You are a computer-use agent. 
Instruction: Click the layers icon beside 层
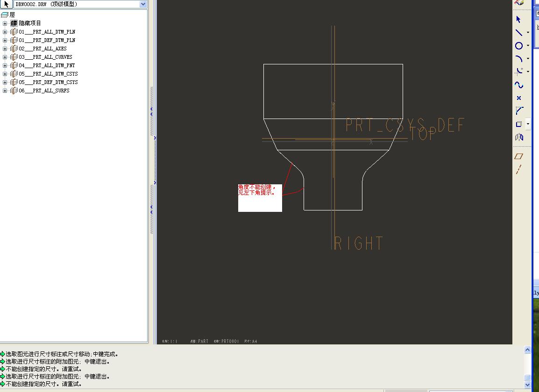click(5, 15)
